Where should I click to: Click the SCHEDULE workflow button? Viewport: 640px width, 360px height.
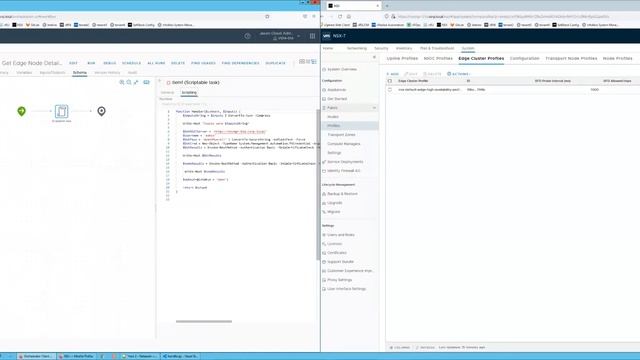(131, 63)
